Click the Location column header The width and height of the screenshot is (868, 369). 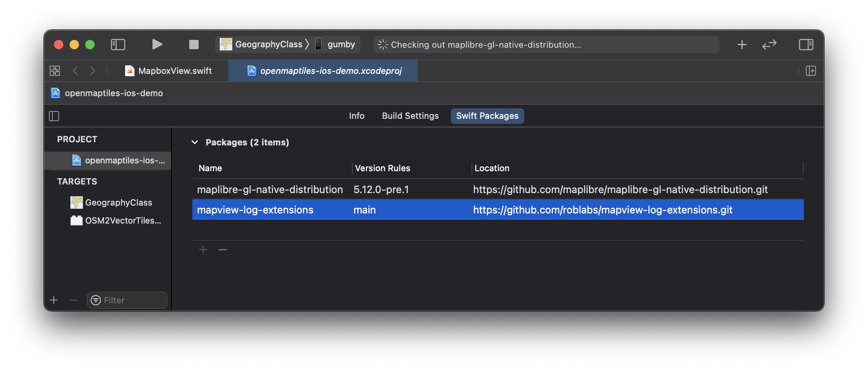(492, 168)
